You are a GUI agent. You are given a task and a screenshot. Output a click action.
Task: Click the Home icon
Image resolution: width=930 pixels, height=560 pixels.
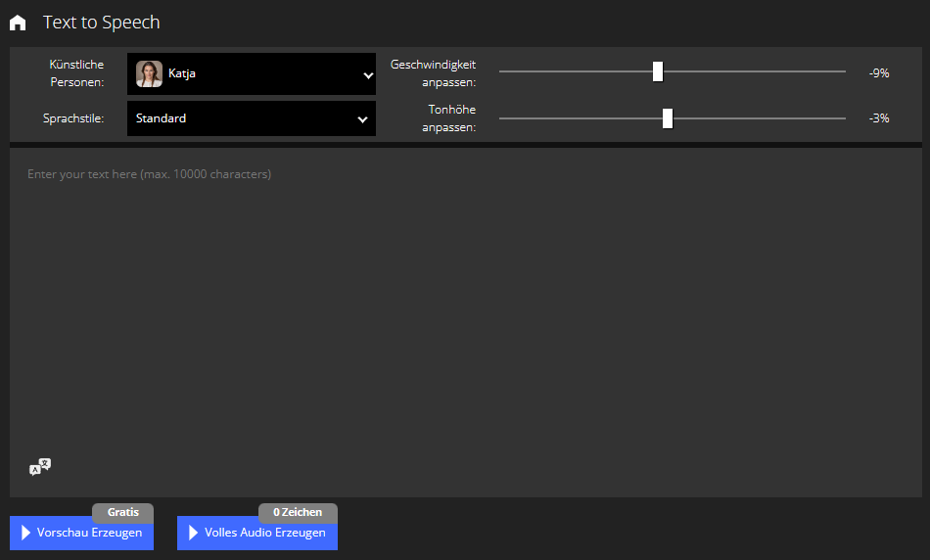click(18, 23)
